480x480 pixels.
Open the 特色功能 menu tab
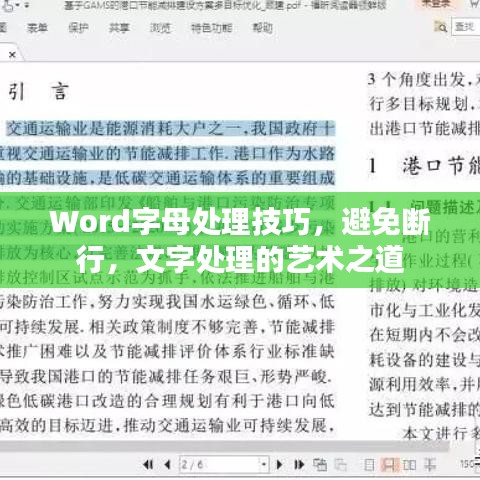(211, 28)
